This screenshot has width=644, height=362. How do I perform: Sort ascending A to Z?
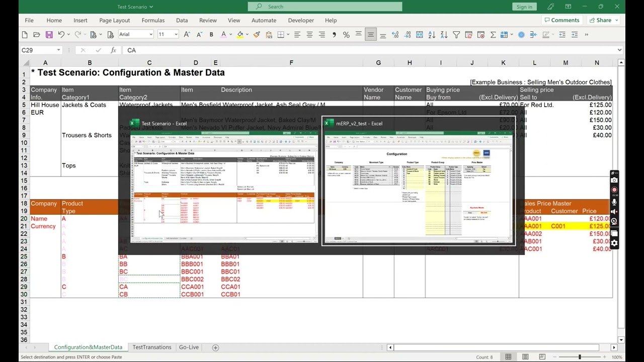pyautogui.click(x=432, y=35)
